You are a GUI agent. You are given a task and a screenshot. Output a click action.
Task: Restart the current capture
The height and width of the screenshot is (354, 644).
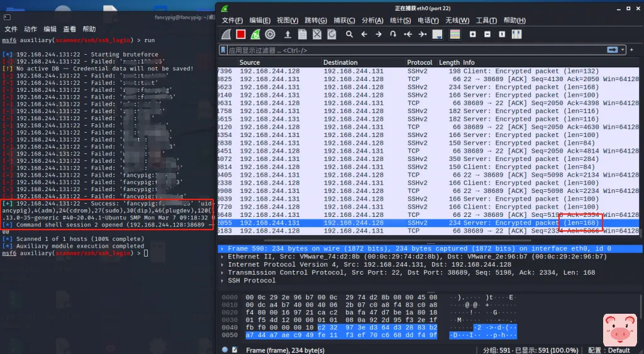click(x=255, y=35)
